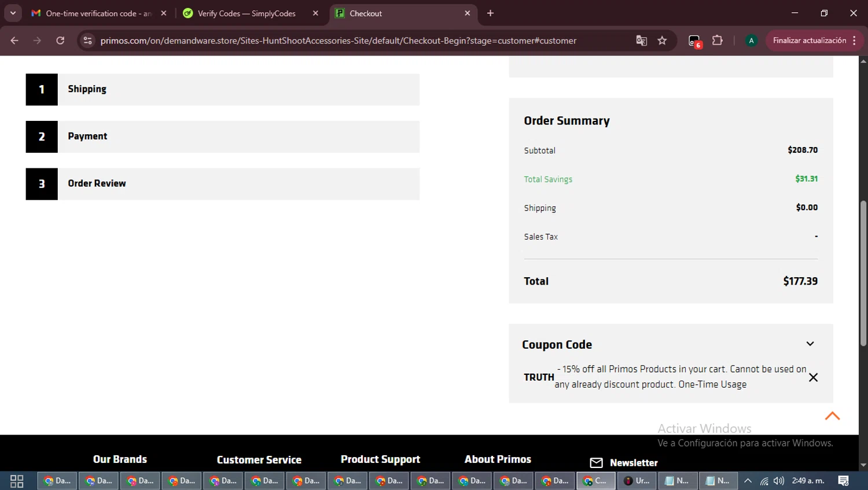The image size is (868, 490).
Task: Click the translate page icon
Action: 641,40
